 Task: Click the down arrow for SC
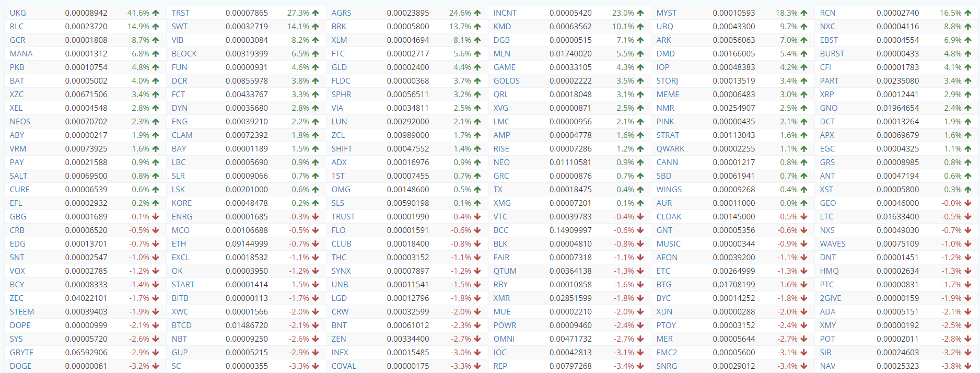315,366
